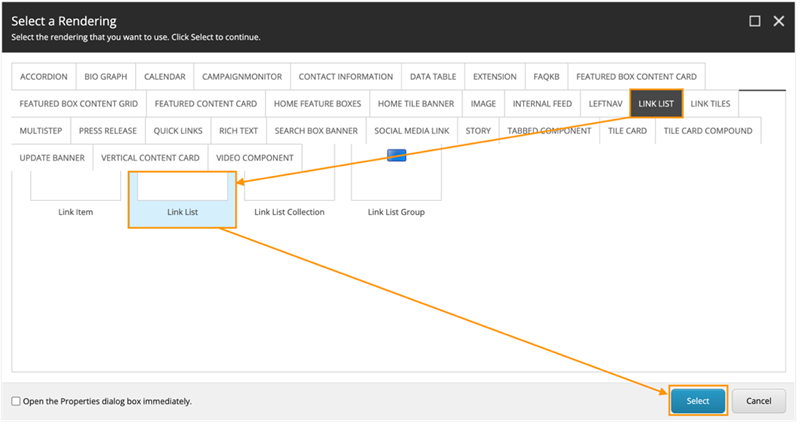Select the Link List rendering thumbnail

point(182,188)
